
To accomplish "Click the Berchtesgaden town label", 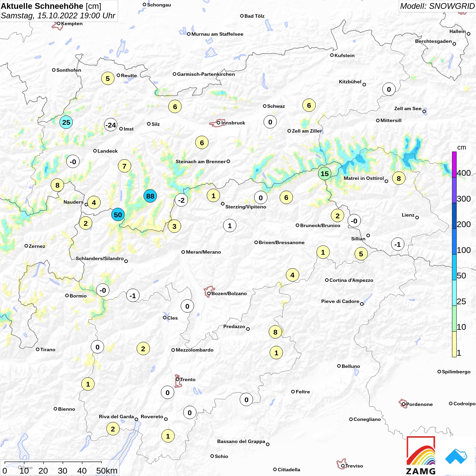I will click(434, 41).
